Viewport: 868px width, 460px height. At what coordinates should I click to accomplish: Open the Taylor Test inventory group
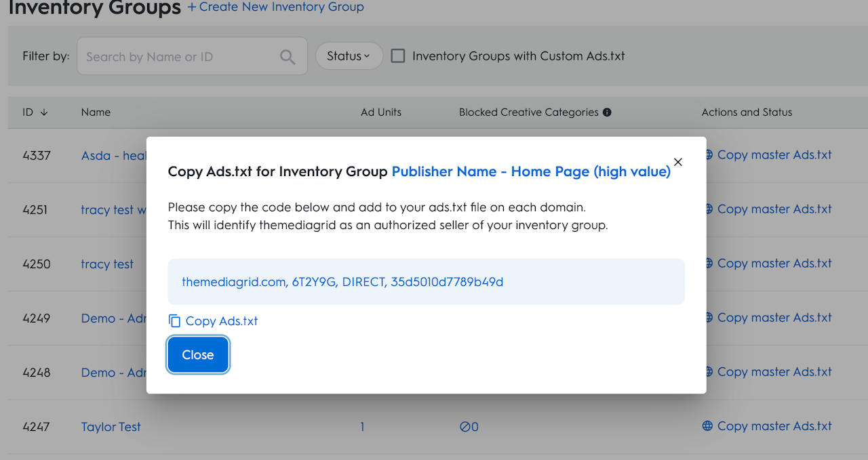[x=111, y=427]
